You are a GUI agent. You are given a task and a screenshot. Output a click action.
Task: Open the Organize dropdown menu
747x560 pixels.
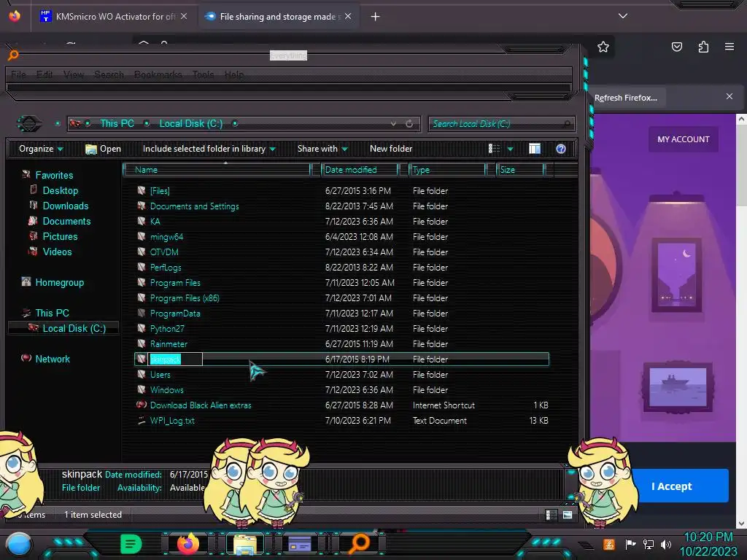click(x=41, y=149)
